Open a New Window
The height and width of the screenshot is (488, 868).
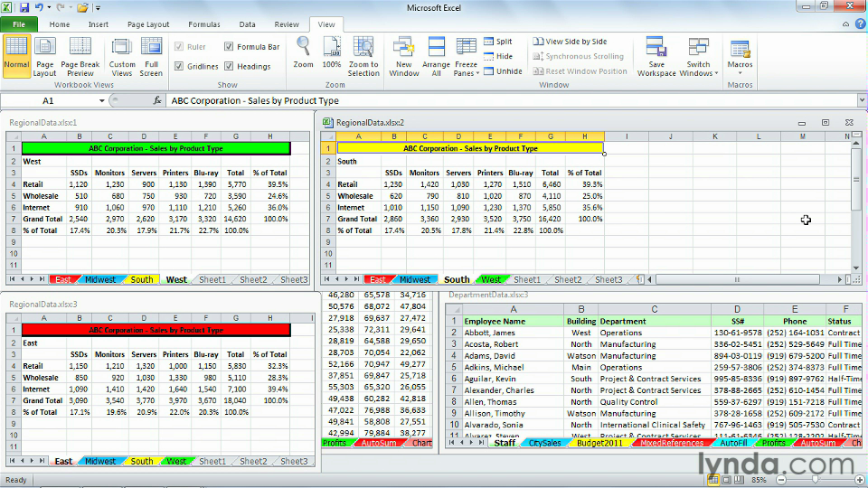point(404,56)
